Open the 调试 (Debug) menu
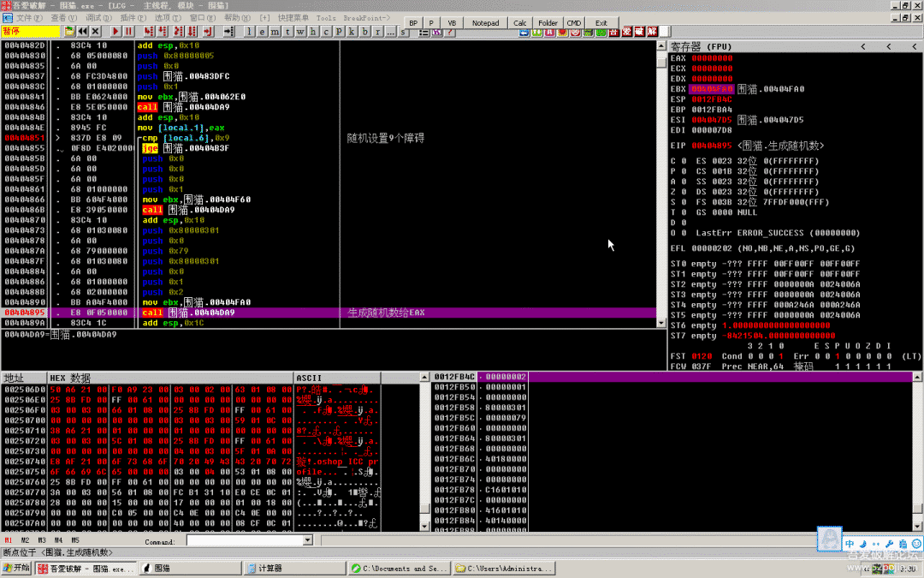The image size is (924, 578). pos(98,17)
